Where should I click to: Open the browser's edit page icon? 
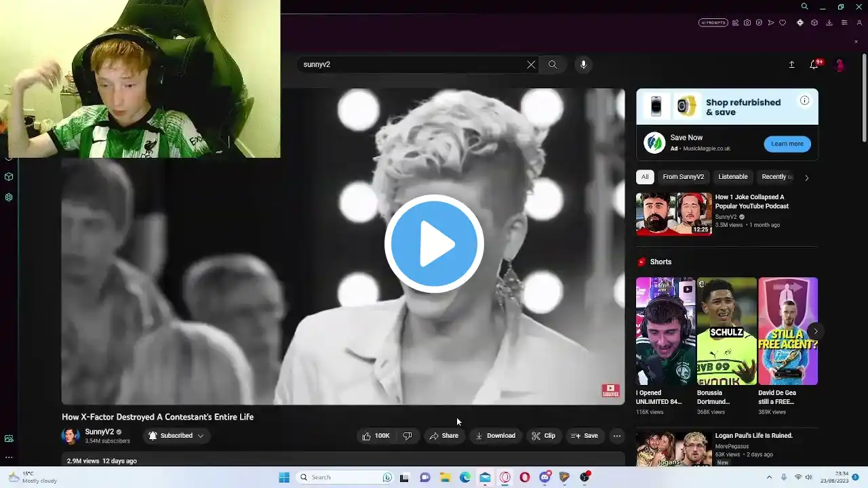point(736,22)
